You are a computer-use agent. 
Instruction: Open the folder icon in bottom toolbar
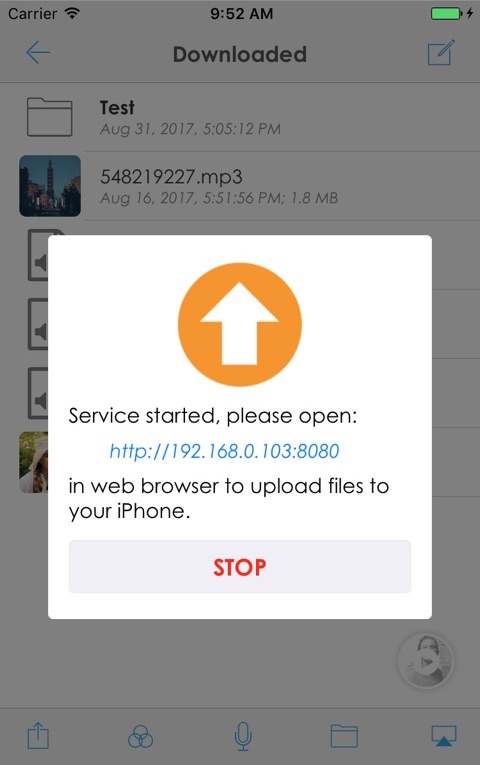pos(344,736)
